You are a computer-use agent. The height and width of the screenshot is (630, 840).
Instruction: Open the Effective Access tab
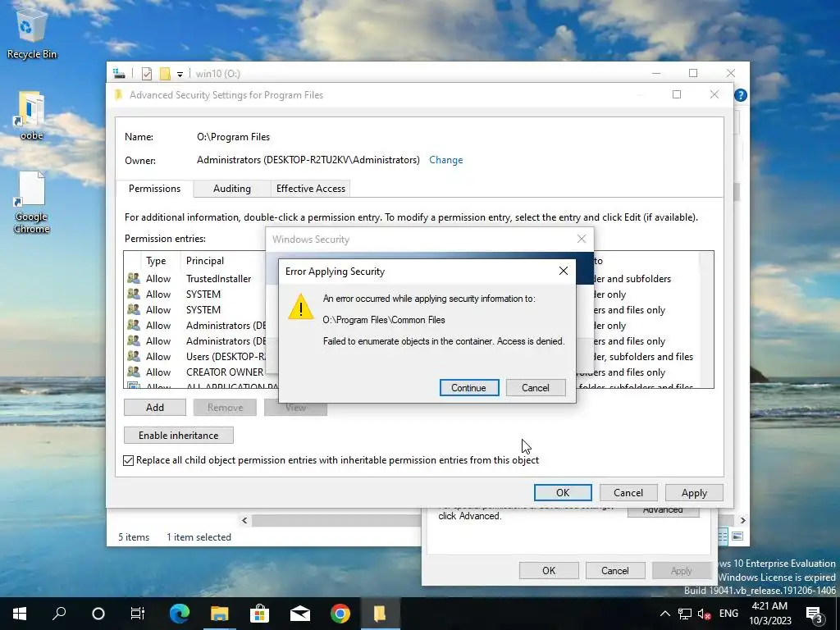pos(311,189)
